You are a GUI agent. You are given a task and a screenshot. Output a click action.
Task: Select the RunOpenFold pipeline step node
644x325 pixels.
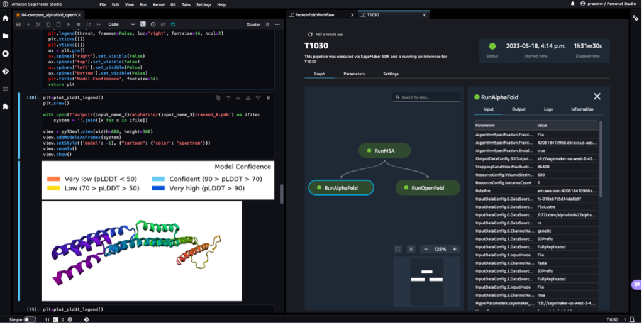point(428,188)
